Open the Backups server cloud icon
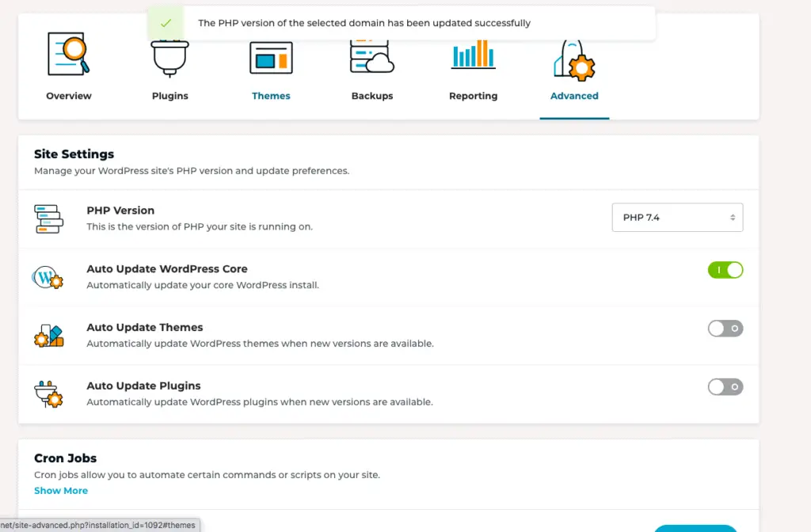Screen dimensions: 811x532 [x=372, y=57]
